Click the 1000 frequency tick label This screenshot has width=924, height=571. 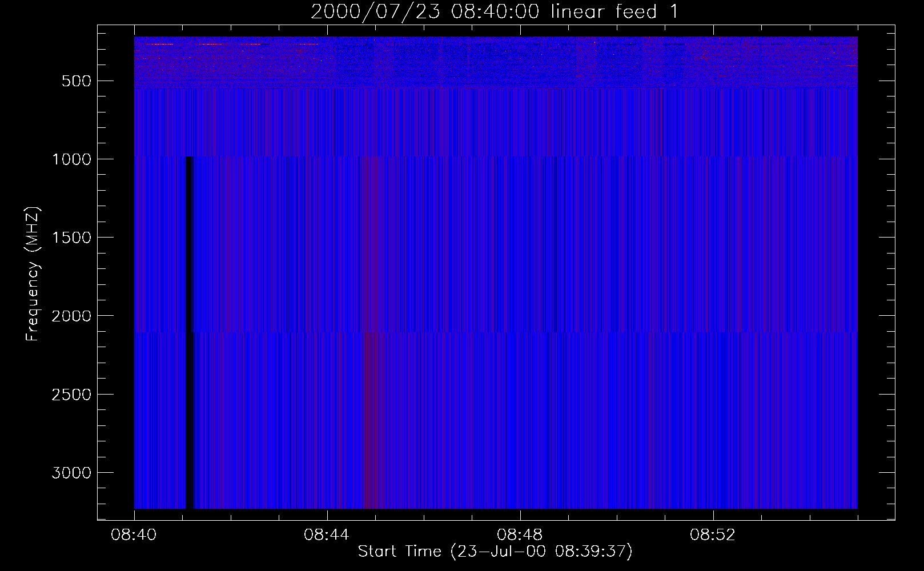[71, 159]
